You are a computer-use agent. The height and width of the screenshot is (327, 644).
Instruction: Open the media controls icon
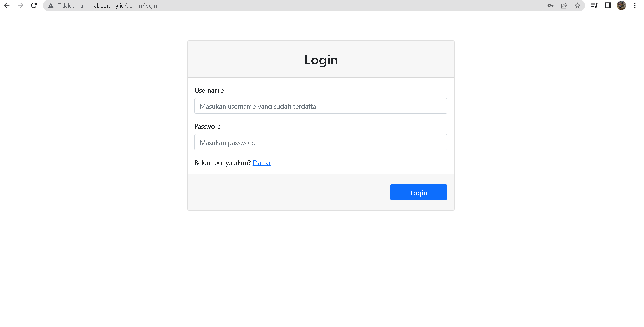(x=594, y=5)
